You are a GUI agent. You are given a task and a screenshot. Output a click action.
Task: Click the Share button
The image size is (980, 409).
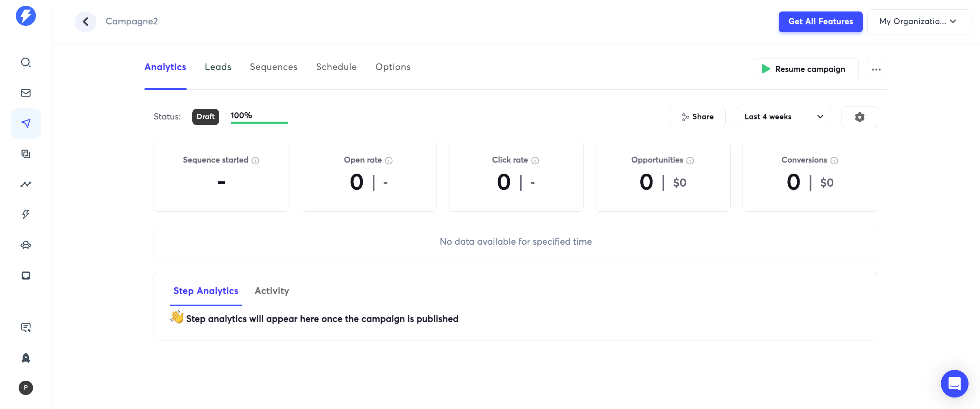coord(697,117)
